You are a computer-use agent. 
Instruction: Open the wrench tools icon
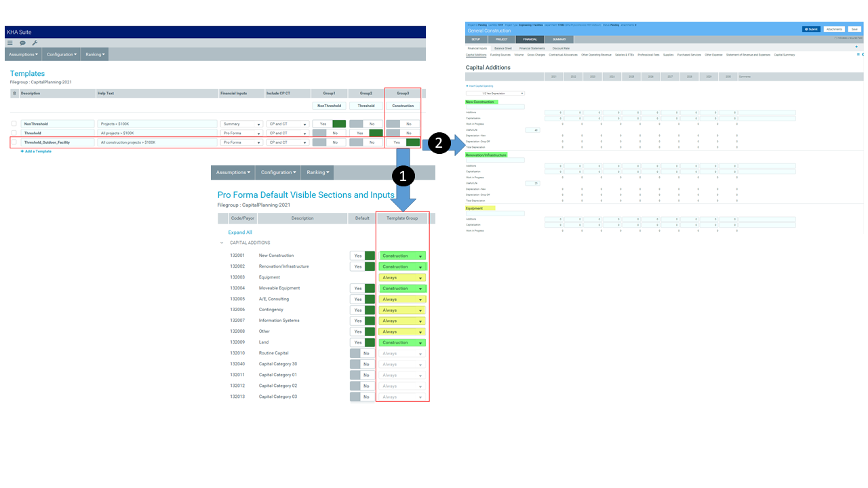click(x=35, y=43)
